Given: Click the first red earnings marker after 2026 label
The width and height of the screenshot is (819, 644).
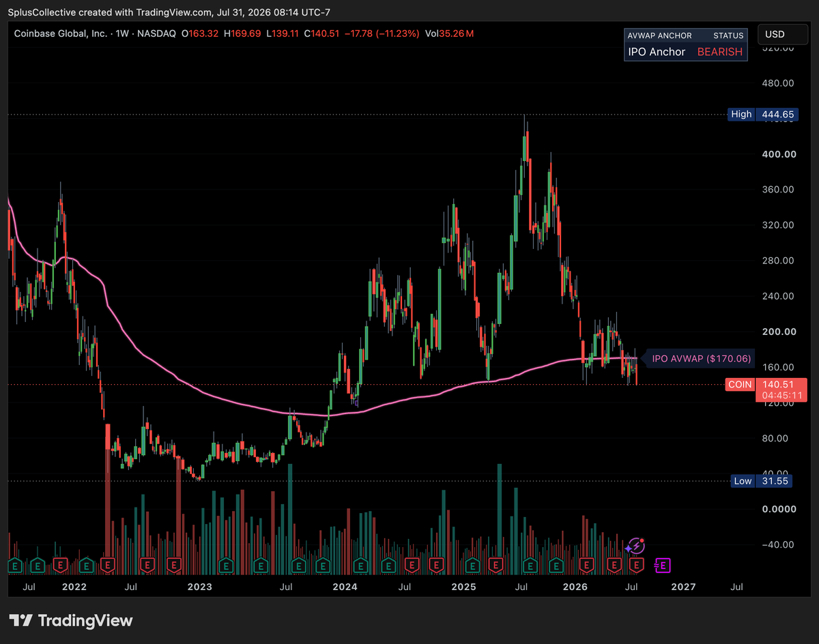Looking at the screenshot, I should (x=586, y=565).
